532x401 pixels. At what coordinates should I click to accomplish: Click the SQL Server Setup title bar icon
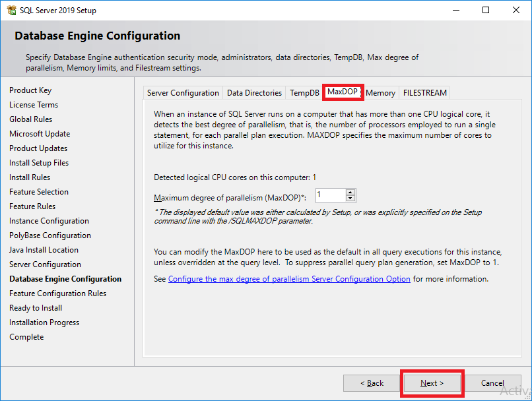click(x=11, y=10)
